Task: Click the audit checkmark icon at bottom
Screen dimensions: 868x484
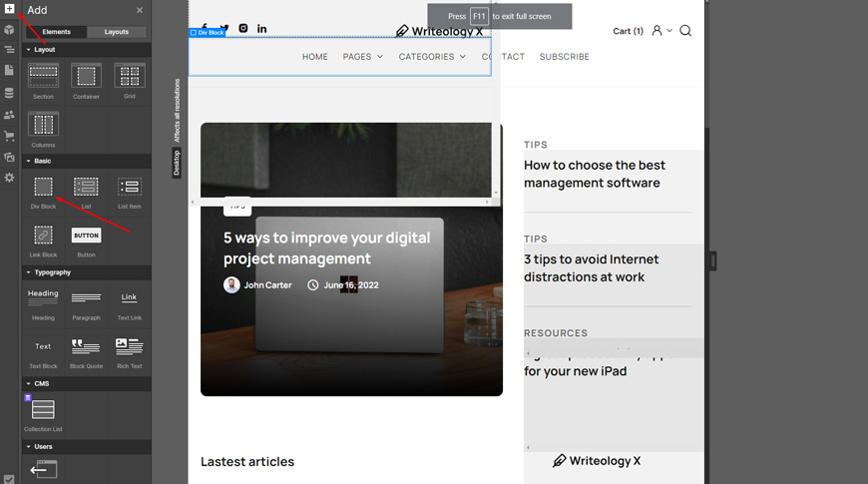Action: [x=8, y=479]
